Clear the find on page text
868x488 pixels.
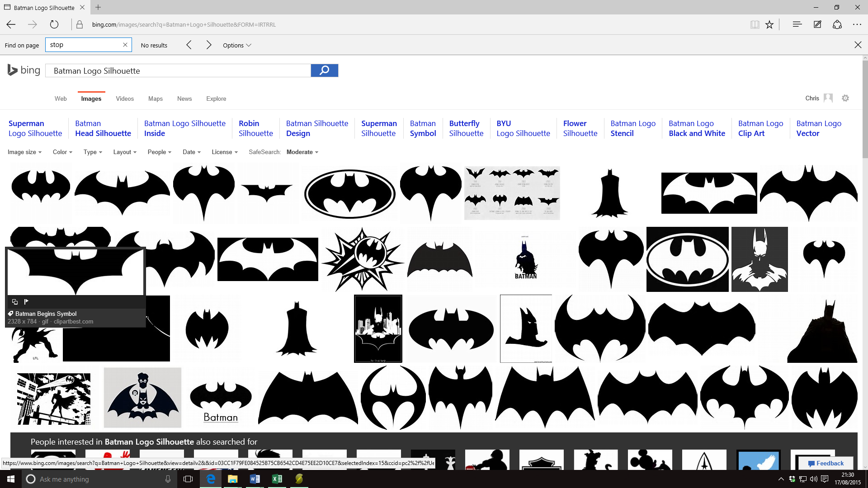click(125, 45)
